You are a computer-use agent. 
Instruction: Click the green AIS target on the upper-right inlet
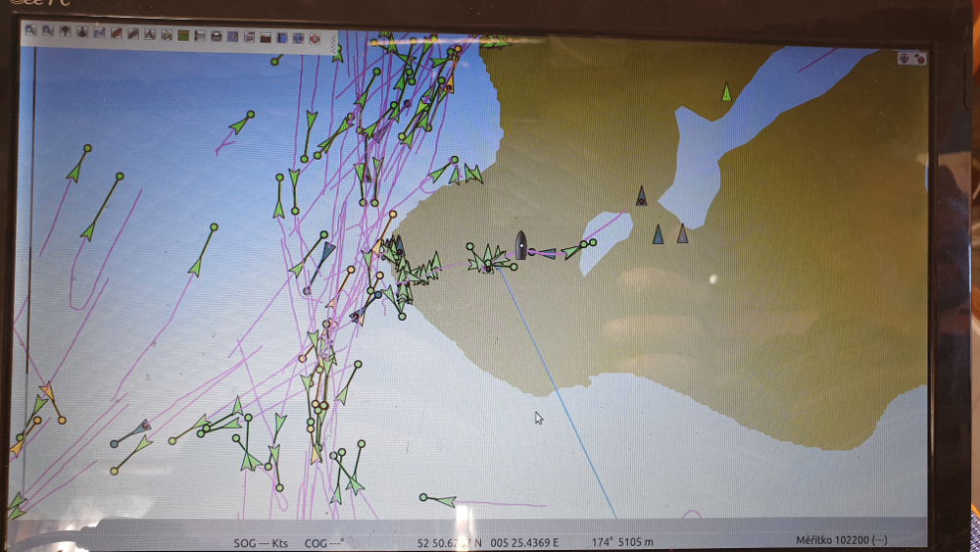pyautogui.click(x=726, y=92)
